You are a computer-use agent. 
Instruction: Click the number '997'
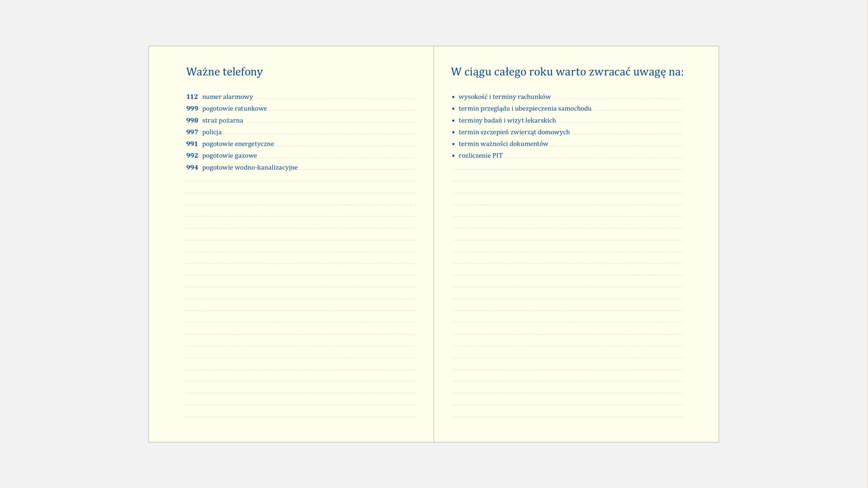[x=192, y=132]
